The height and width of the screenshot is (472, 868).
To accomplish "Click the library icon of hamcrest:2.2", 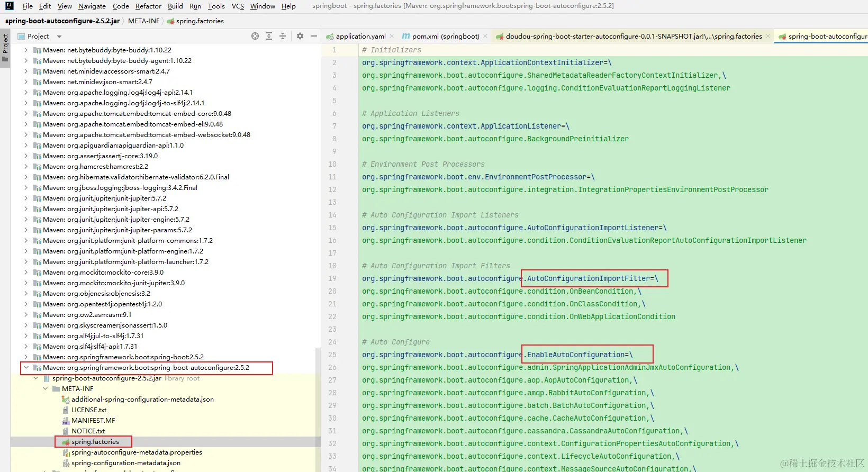I will [37, 167].
